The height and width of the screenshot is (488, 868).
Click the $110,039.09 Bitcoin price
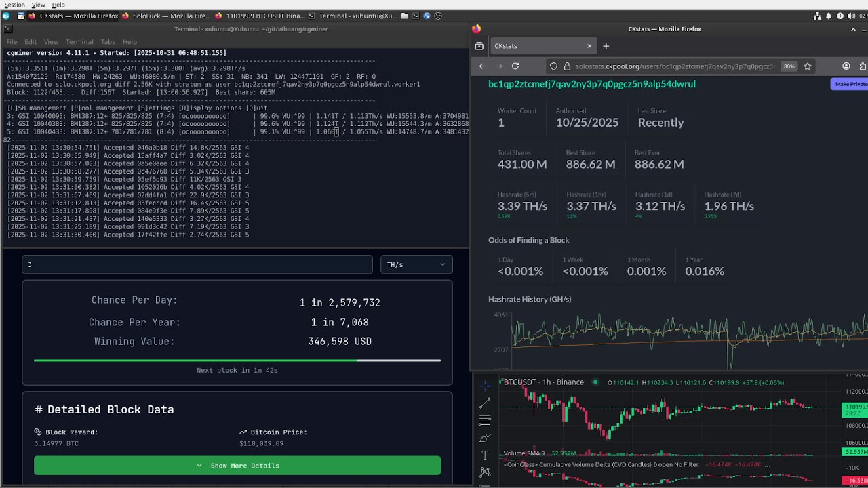coord(261,443)
